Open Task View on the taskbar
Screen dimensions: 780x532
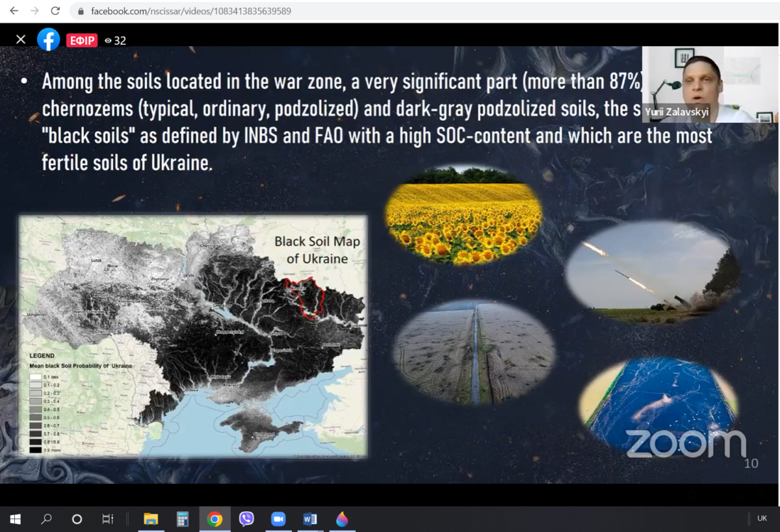(108, 519)
